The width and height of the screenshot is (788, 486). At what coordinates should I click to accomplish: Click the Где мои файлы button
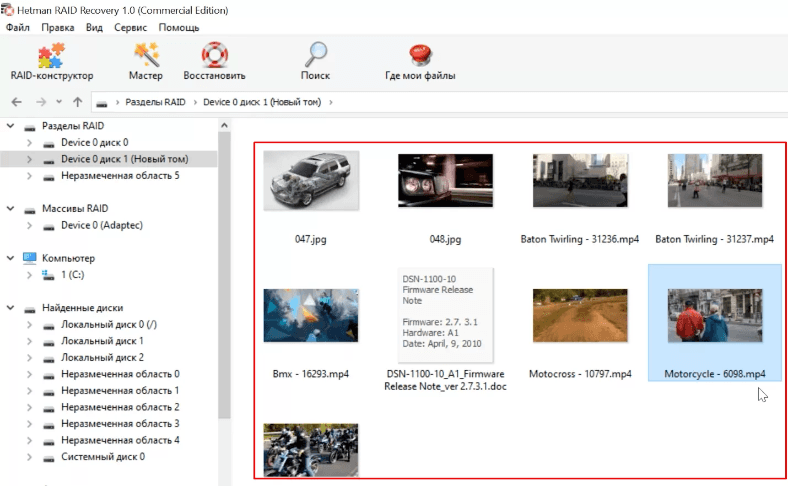click(420, 62)
